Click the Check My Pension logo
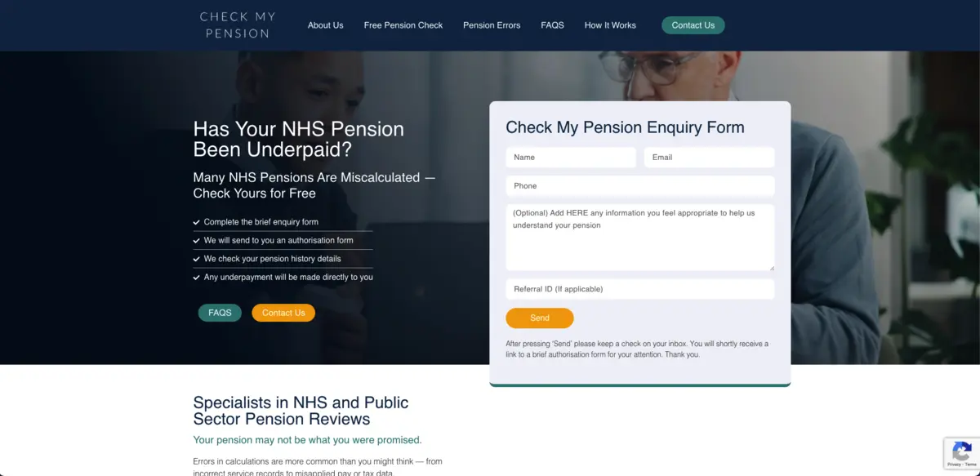 (238, 25)
